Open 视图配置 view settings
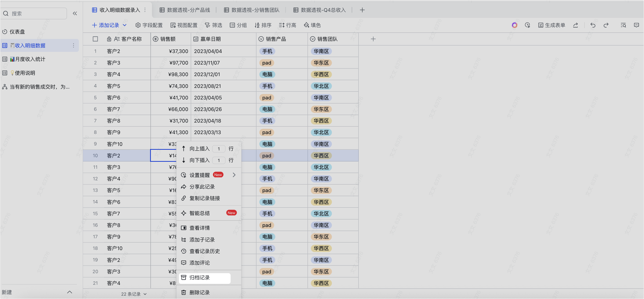Image resolution: width=644 pixels, height=299 pixels. point(184,25)
